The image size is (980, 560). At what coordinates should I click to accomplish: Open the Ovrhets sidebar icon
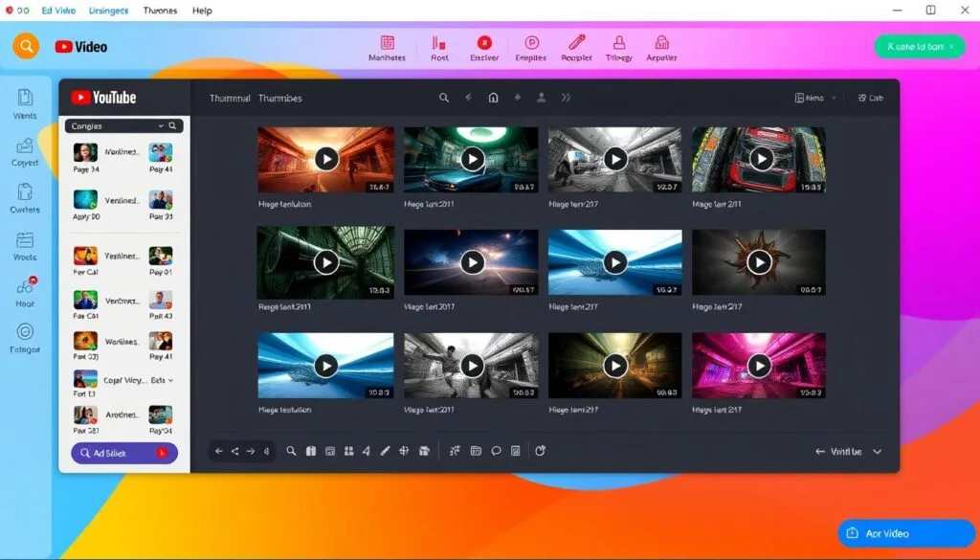25,192
